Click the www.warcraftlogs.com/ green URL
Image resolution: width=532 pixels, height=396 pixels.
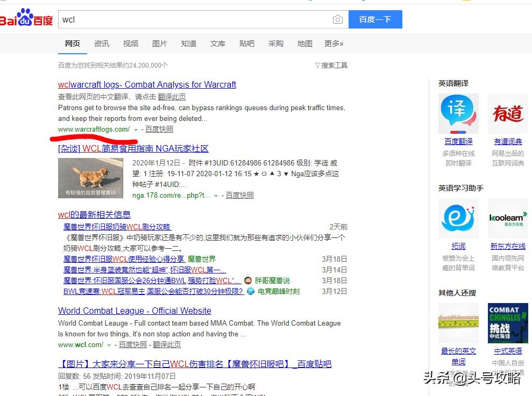point(94,129)
